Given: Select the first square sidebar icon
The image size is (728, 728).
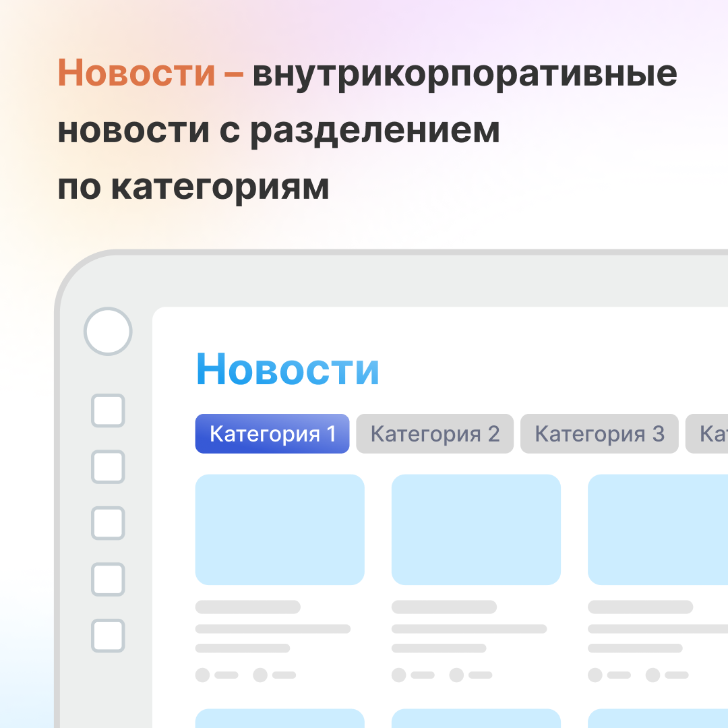Looking at the screenshot, I should coord(107,411).
